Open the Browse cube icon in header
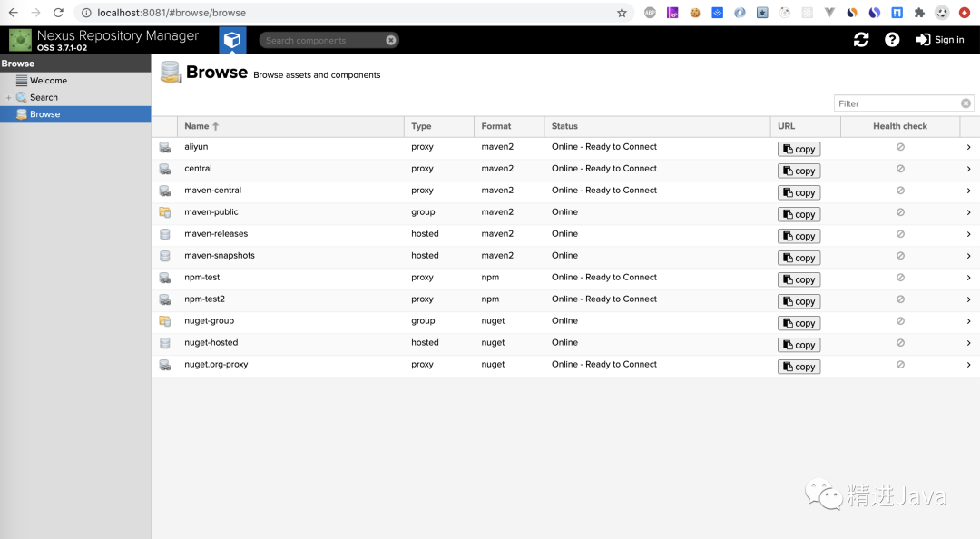 (x=232, y=40)
